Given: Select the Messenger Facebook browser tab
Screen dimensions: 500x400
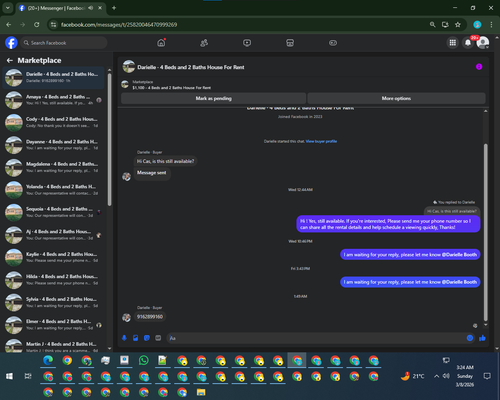Looking at the screenshot, I should click(x=61, y=8).
